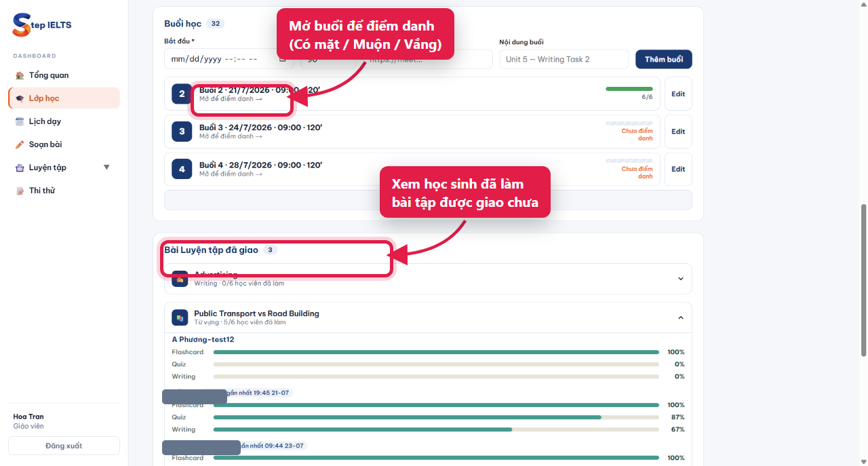Click Buổi 3 striped attendance bar
Screen dimensions: 868x466
tap(629, 123)
